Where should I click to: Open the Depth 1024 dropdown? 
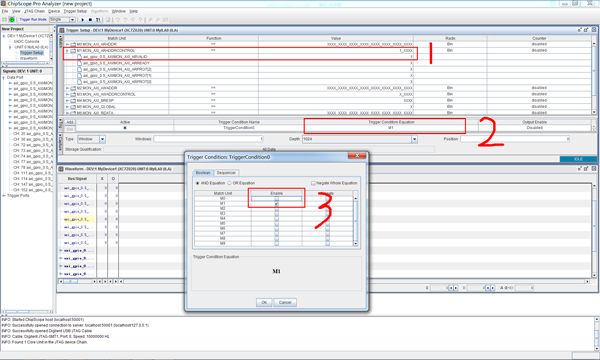pyautogui.click(x=414, y=139)
